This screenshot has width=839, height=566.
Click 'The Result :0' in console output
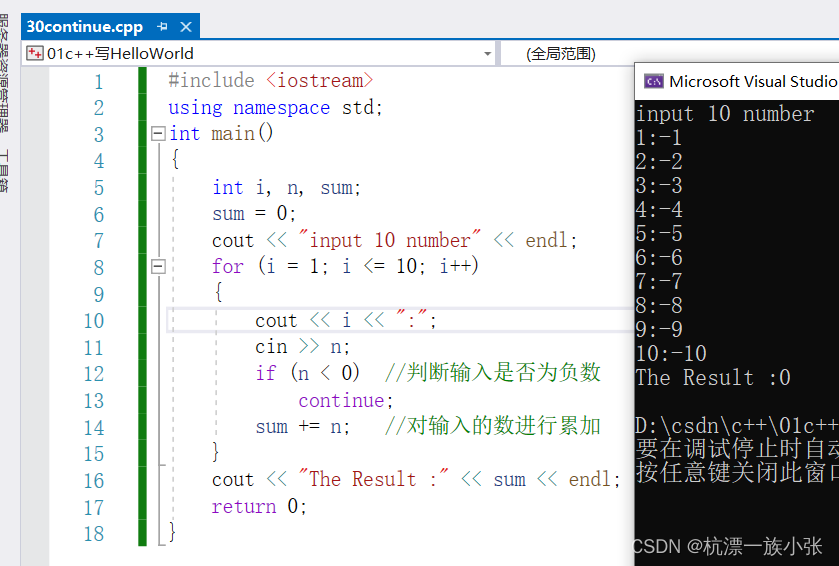(713, 378)
